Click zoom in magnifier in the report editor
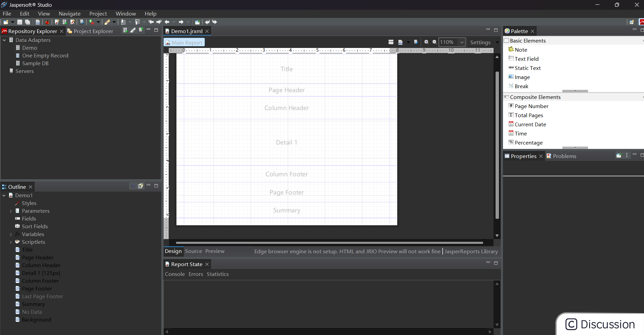This screenshot has width=644, height=335. pos(426,42)
